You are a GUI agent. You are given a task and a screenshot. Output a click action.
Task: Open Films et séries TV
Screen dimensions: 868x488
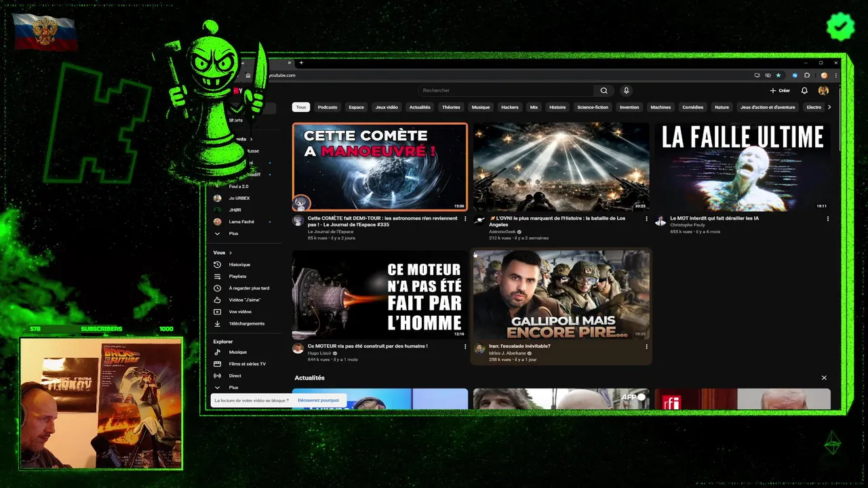pos(247,364)
